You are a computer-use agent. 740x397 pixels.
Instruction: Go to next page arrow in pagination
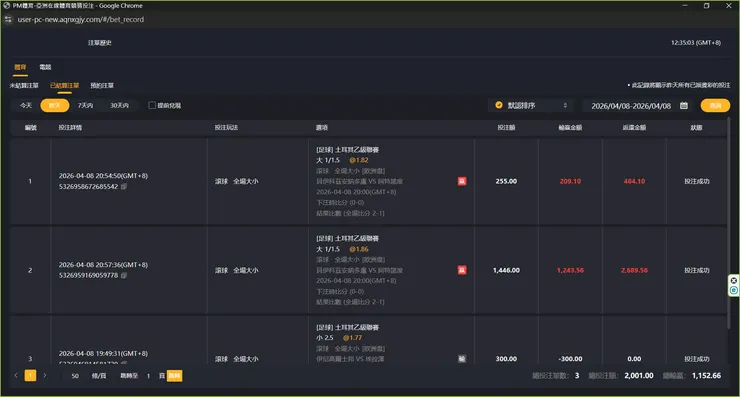point(45,376)
